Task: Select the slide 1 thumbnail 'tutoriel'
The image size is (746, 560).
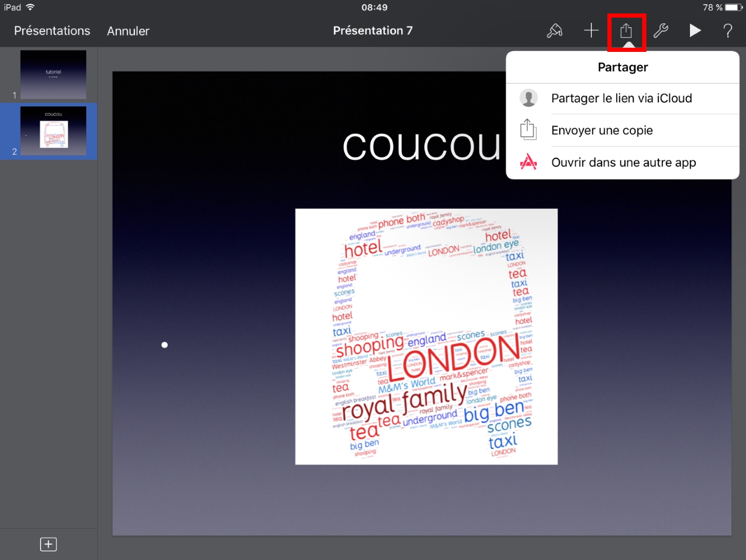Action: click(53, 75)
